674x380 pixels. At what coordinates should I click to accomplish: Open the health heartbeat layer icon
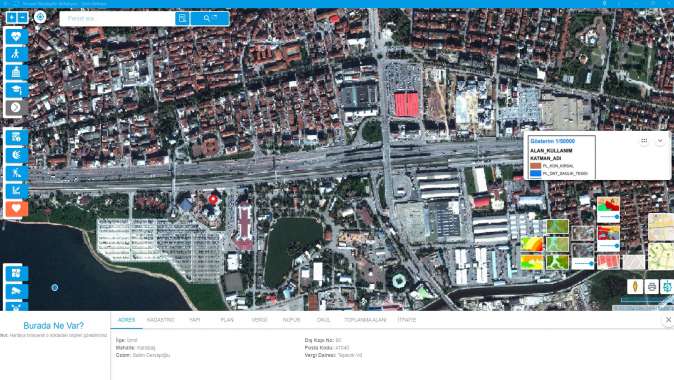tap(16, 37)
